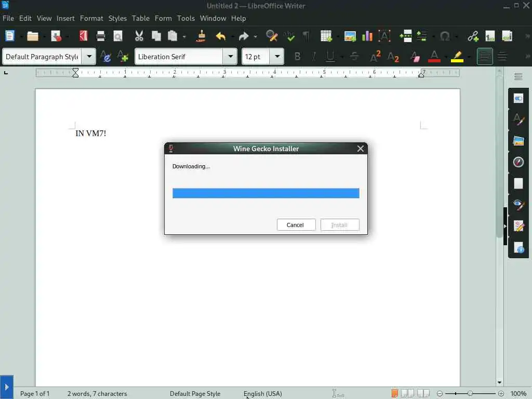The width and height of the screenshot is (532, 399).
Task: Redo the last undone action
Action: 244,36
